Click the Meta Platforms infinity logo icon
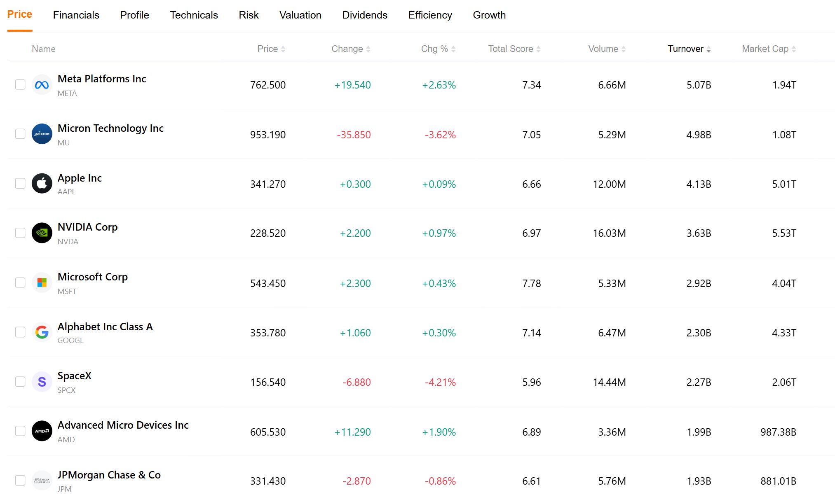835x504 pixels. tap(42, 85)
